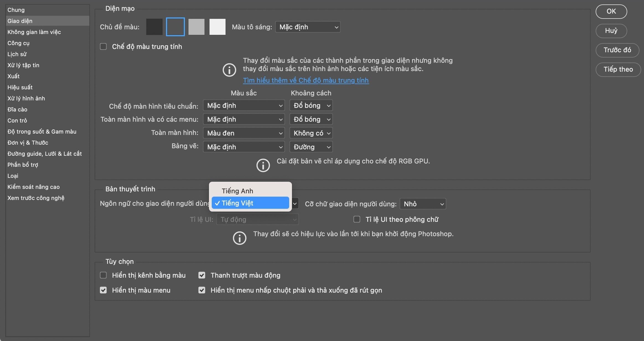This screenshot has height=341, width=644.
Task: Open Màu tô sáng dropdown
Action: coord(308,27)
